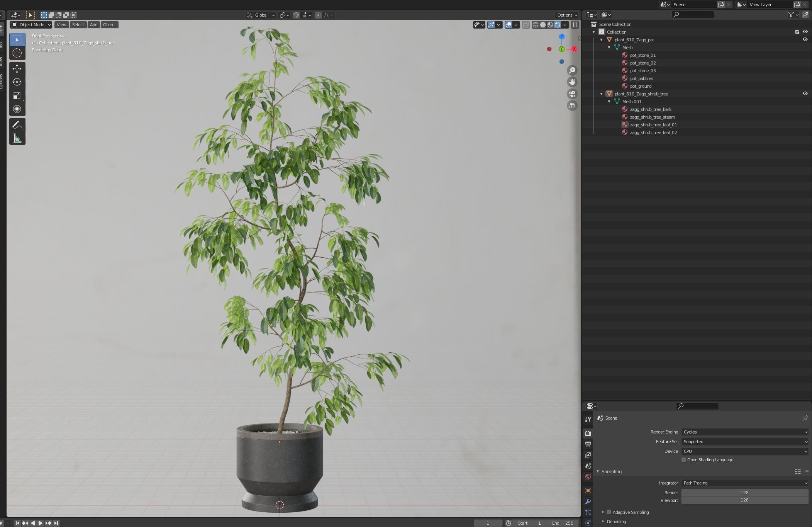Open the Render Engine dropdown
The height and width of the screenshot is (527, 812).
[744, 432]
